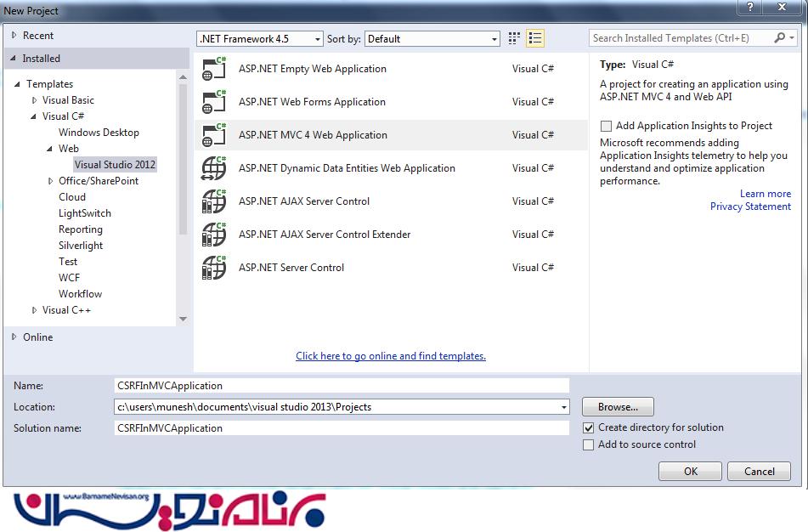Screen dimensions: 808x532
Task: Click the Cancel button
Action: pos(759,471)
